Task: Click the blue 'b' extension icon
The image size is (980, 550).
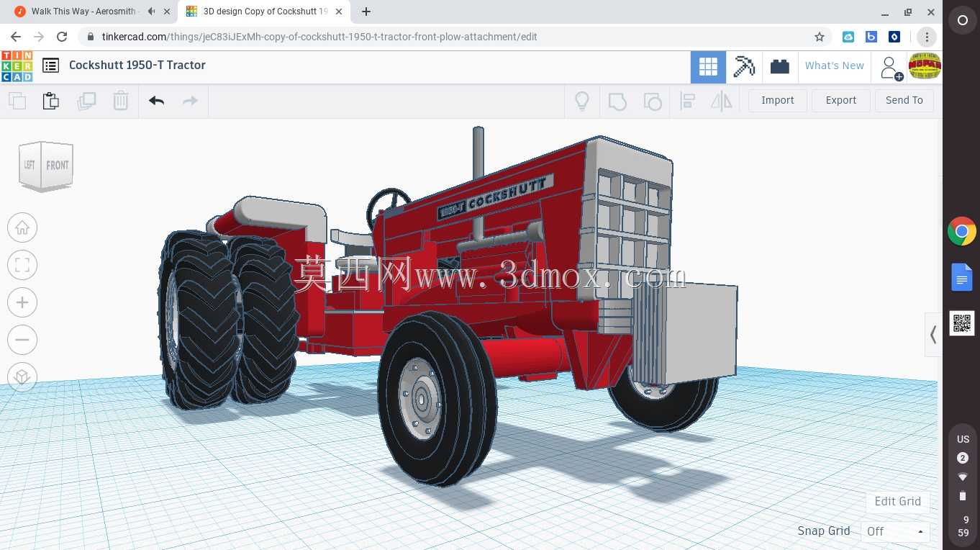Action: point(871,37)
